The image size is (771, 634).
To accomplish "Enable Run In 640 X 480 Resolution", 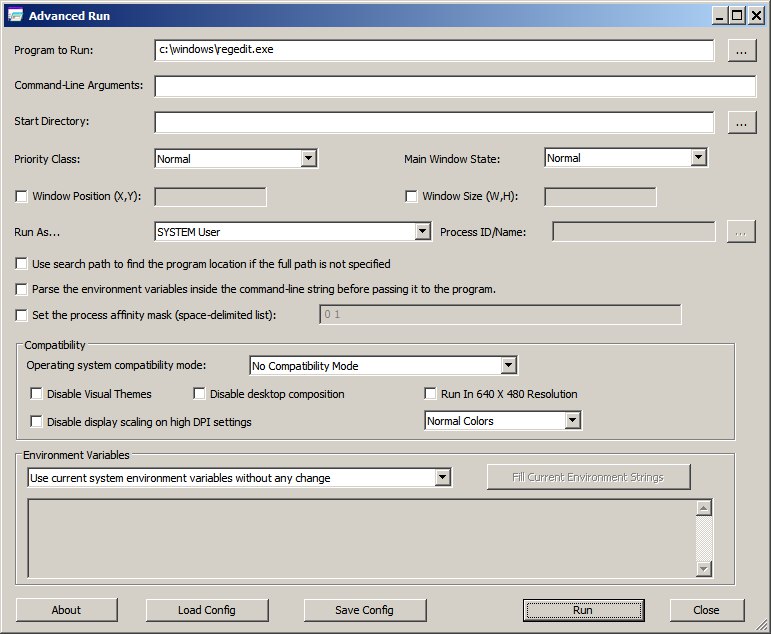I will click(430, 393).
